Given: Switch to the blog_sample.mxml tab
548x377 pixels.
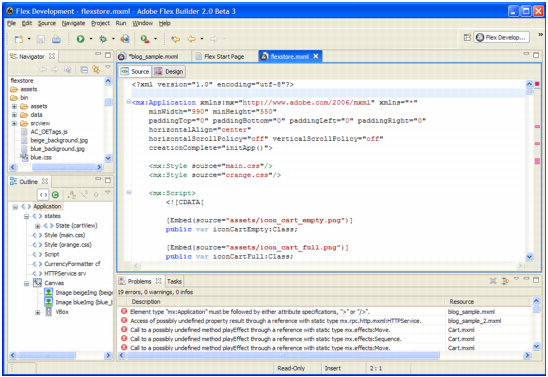Looking at the screenshot, I should 153,56.
